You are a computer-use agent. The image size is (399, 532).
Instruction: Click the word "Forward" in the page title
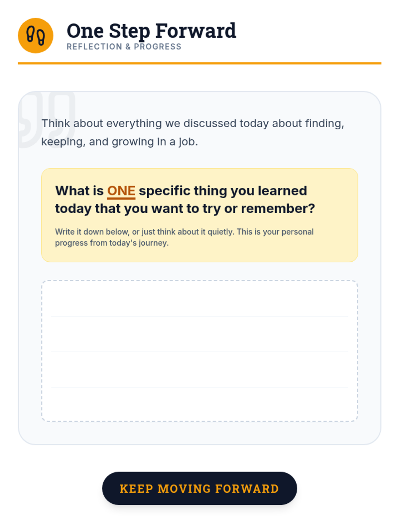(196, 31)
